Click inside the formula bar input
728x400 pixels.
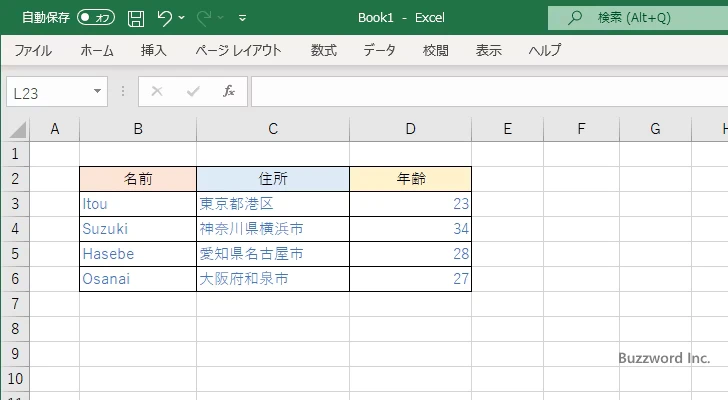tap(490, 92)
